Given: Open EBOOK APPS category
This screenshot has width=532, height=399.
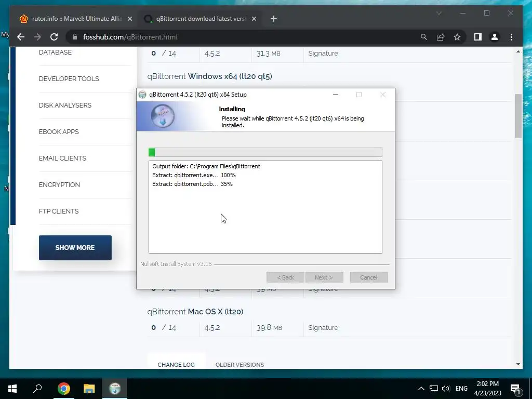Looking at the screenshot, I should pyautogui.click(x=59, y=131).
